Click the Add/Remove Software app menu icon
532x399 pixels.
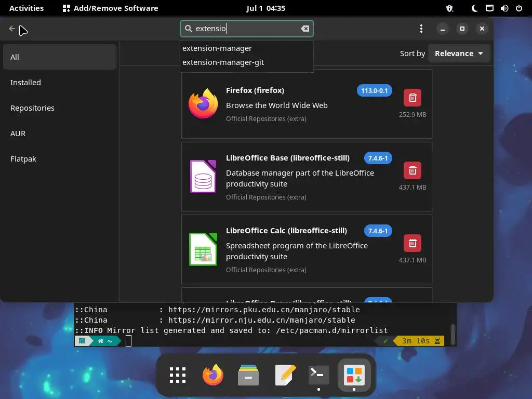tap(66, 8)
